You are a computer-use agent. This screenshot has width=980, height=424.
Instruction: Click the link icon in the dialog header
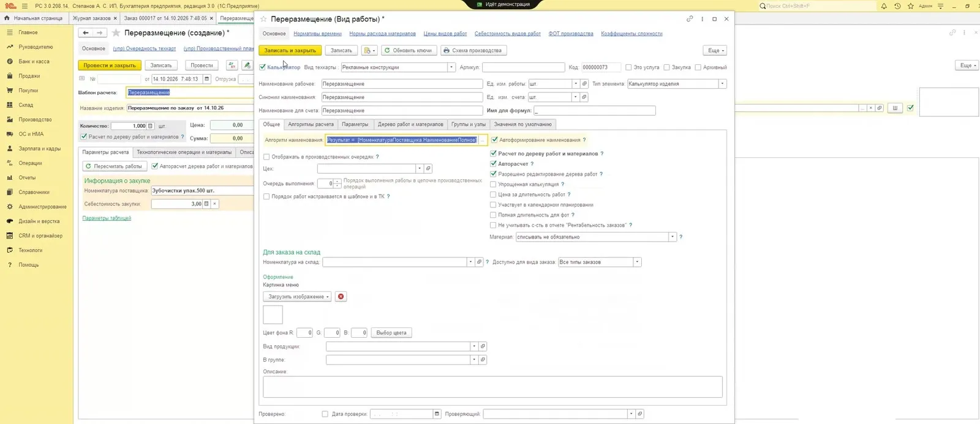[x=690, y=19]
